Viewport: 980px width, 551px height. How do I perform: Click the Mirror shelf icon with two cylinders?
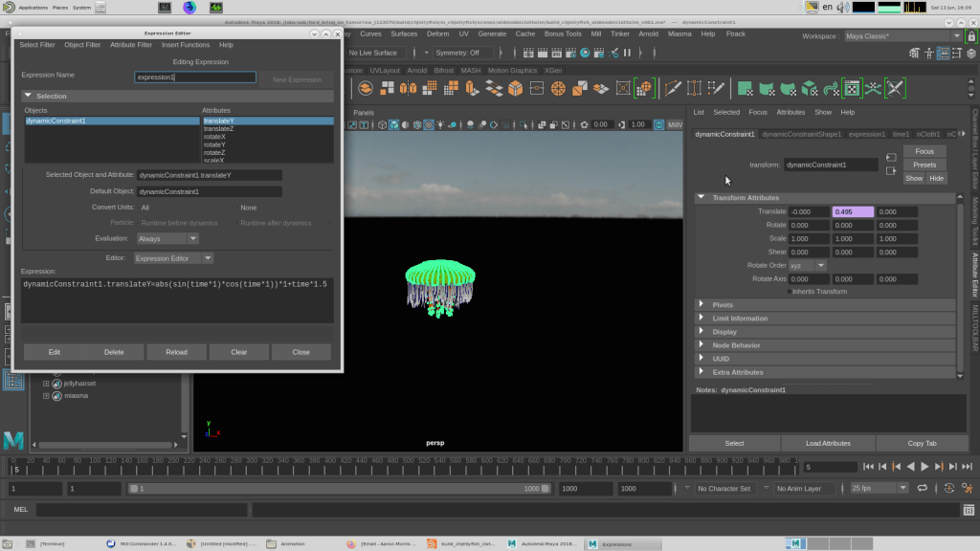(408, 89)
